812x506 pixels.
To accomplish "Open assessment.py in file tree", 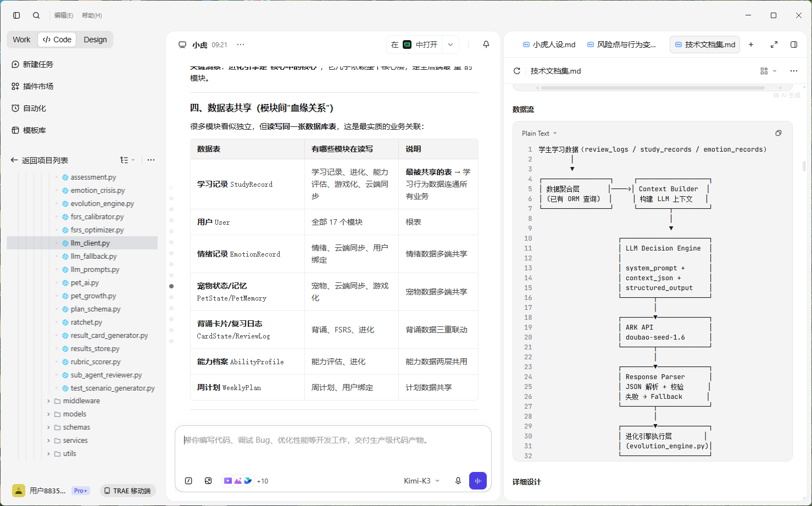I will 89,177.
